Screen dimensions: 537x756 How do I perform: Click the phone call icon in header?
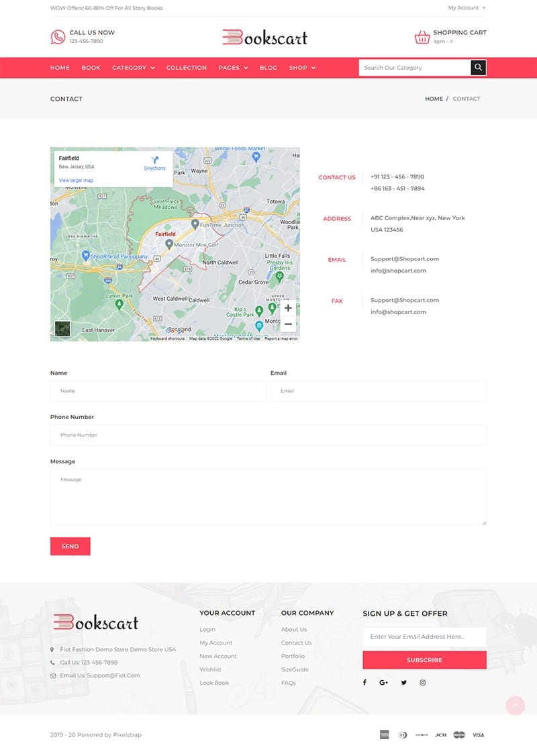(58, 37)
